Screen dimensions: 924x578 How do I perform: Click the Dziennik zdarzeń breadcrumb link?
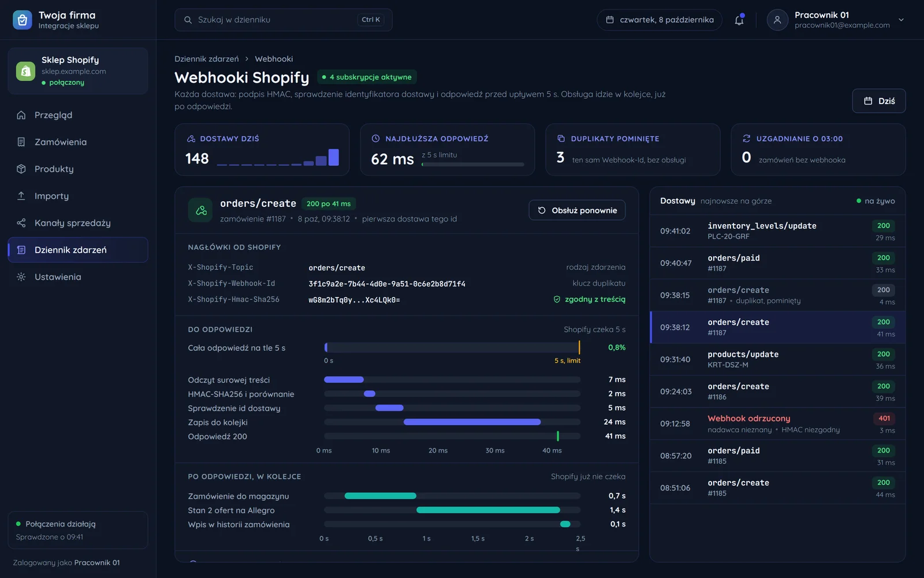pos(207,59)
